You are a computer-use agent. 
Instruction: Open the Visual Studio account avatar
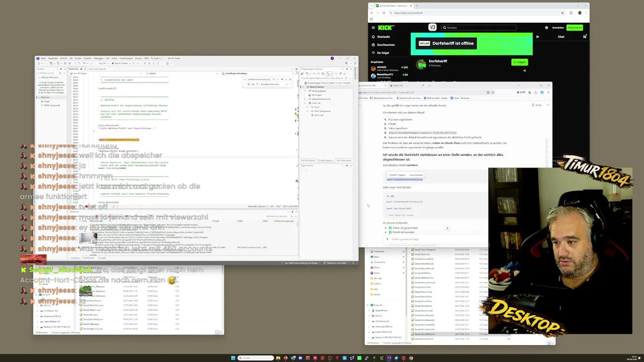click(x=332, y=58)
